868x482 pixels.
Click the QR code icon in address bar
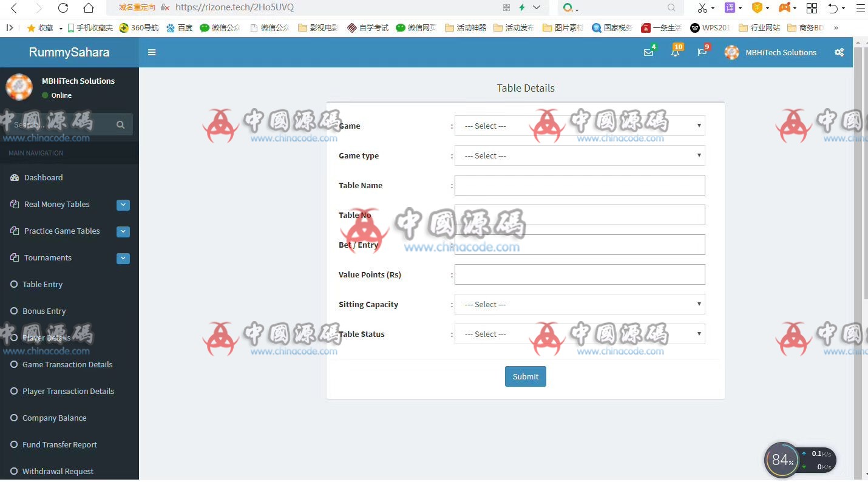507,7
